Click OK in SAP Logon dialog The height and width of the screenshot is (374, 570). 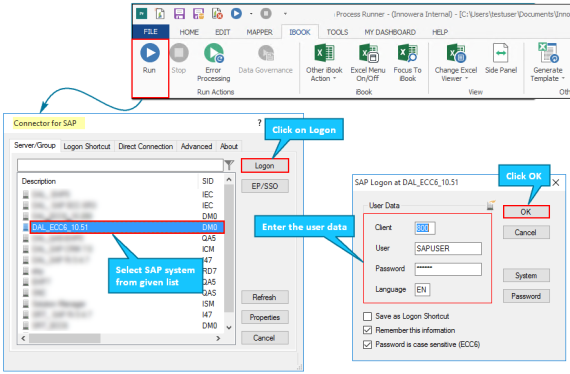point(526,212)
